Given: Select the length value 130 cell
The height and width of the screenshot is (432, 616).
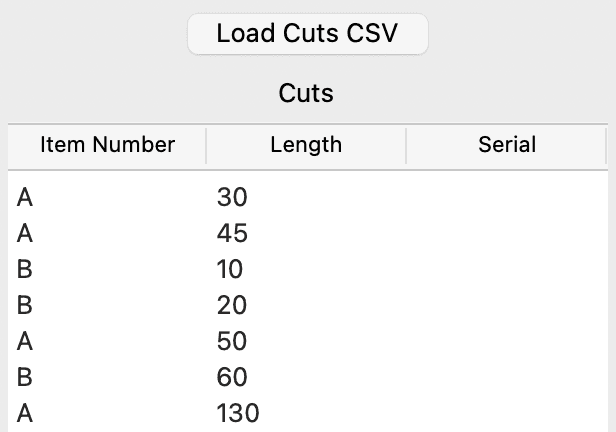Looking at the screenshot, I should [237, 414].
